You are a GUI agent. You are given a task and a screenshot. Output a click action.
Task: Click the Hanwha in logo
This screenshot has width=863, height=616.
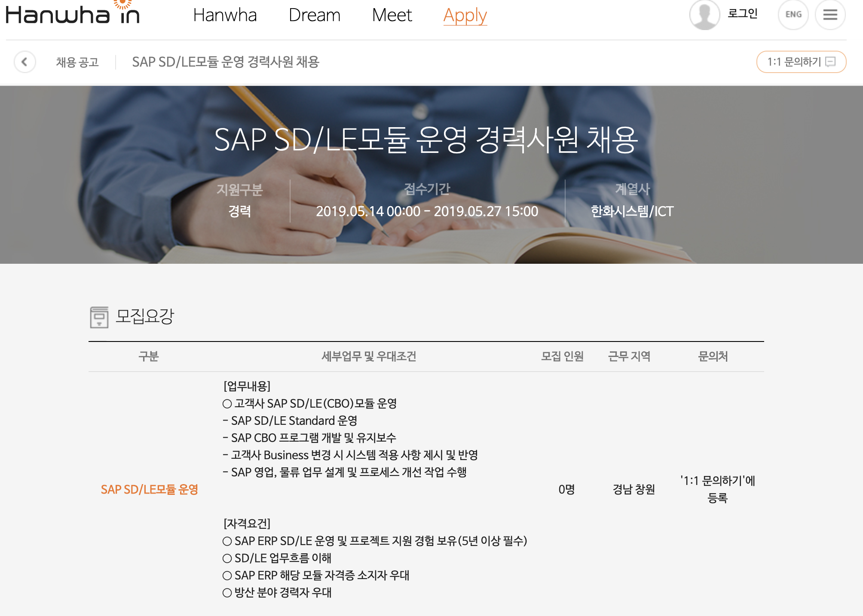[x=73, y=13]
